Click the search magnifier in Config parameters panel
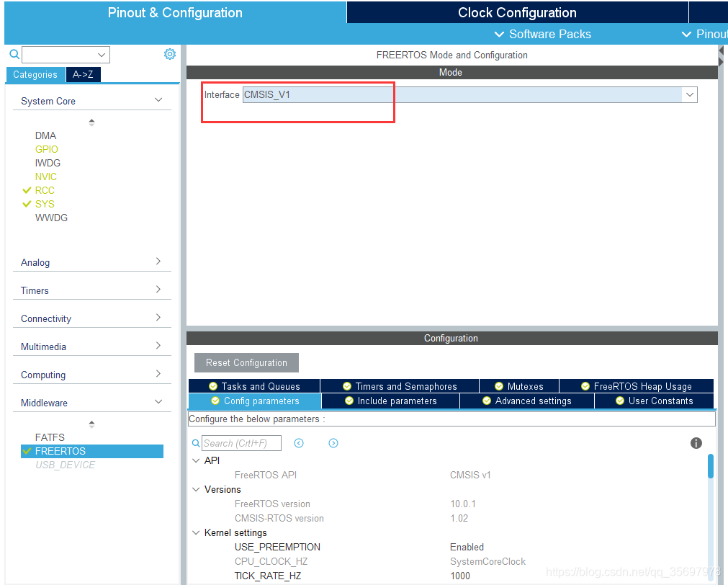This screenshot has height=585, width=728. pos(195,443)
